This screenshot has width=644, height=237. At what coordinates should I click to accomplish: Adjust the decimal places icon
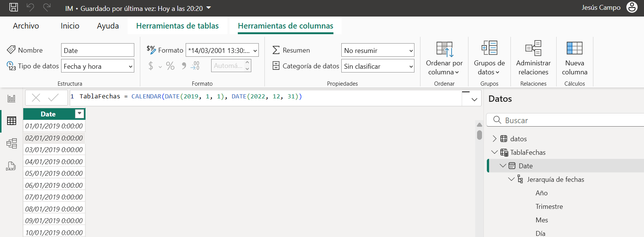tap(195, 66)
